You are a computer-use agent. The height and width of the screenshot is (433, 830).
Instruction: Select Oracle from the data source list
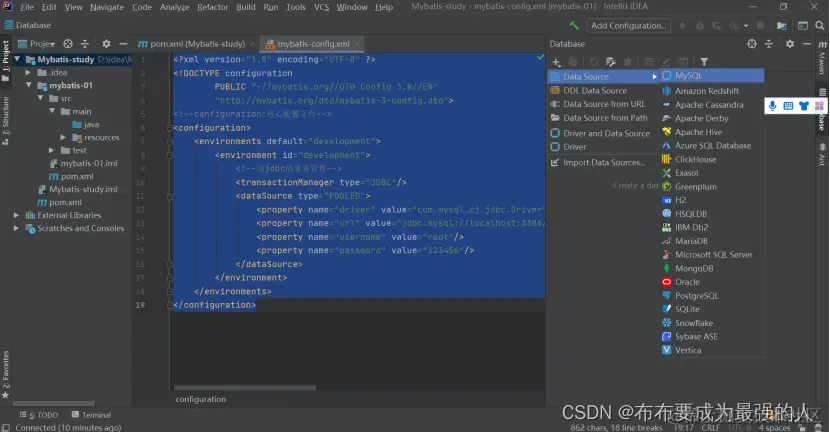712,282
